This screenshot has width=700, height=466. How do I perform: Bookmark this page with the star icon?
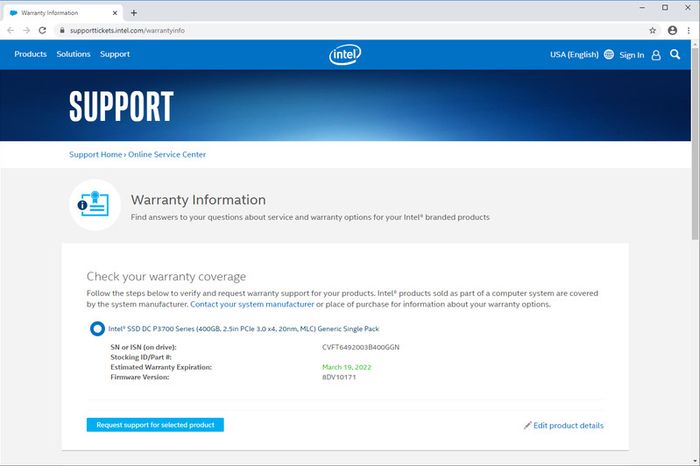653,30
